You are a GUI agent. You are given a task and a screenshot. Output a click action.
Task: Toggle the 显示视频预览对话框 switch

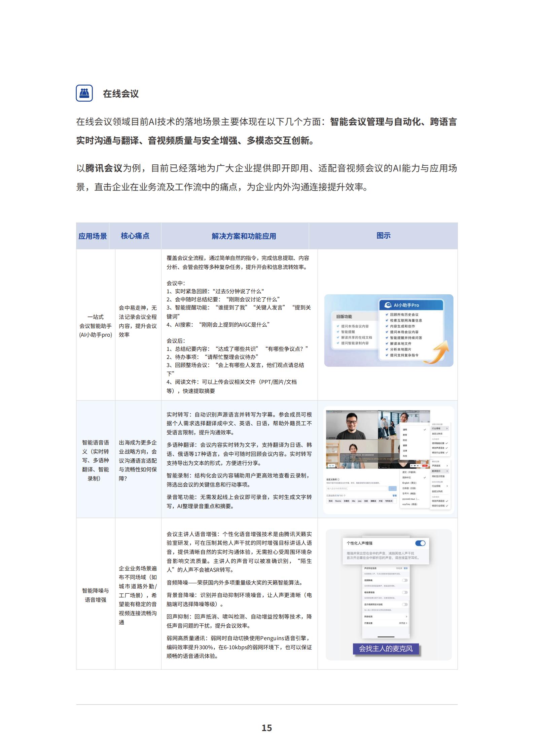point(404,604)
